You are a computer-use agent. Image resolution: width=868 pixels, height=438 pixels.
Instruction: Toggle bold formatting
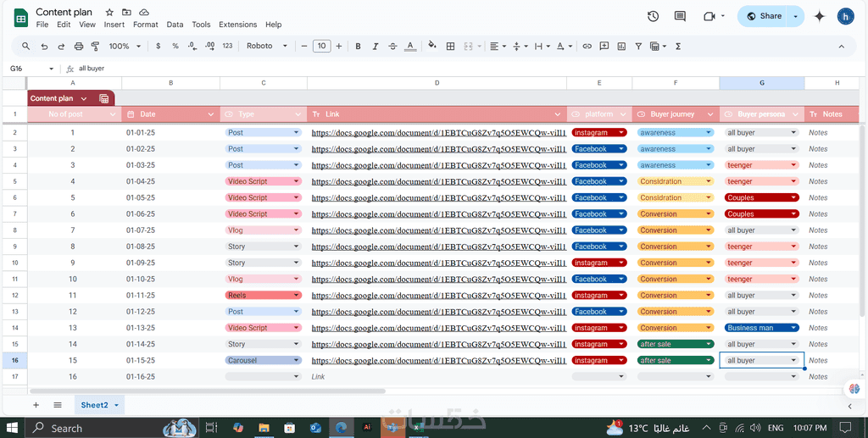tap(359, 47)
